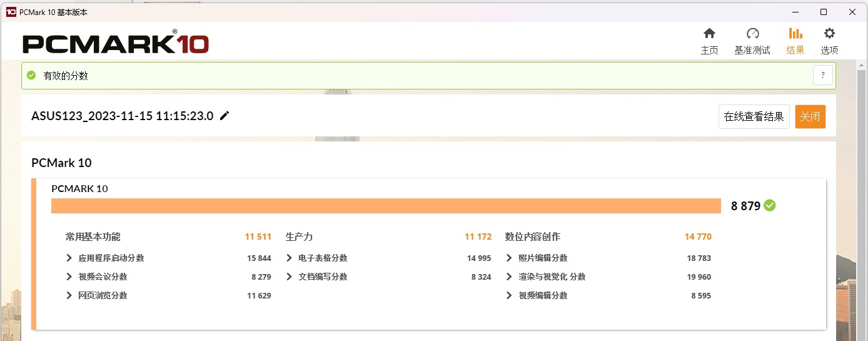
Task: Click the video editing value 8 595
Action: (x=701, y=295)
